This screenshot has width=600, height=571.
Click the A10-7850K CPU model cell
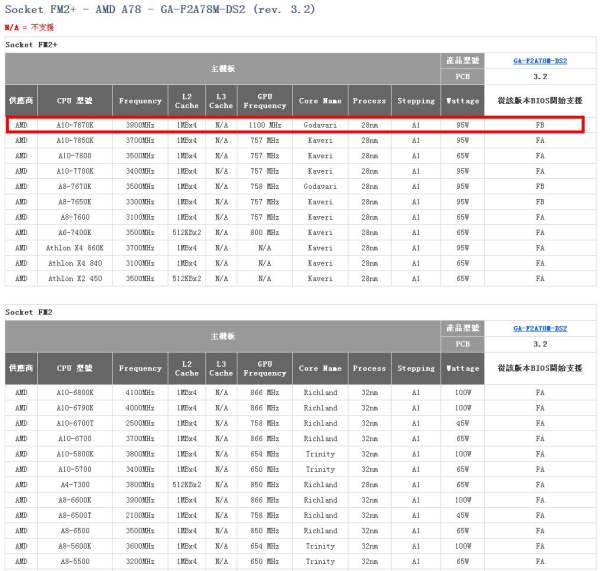pyautogui.click(x=75, y=141)
